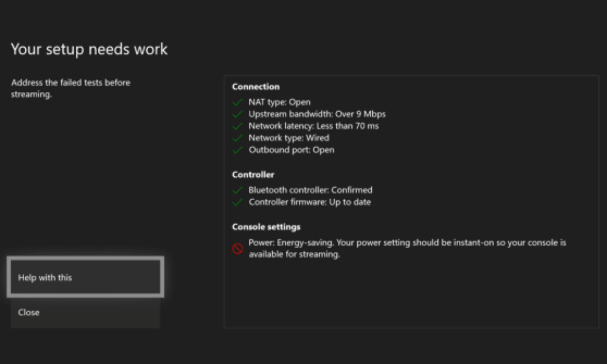Click the NAT type green checkmark
This screenshot has width=607, height=364.
(x=237, y=102)
